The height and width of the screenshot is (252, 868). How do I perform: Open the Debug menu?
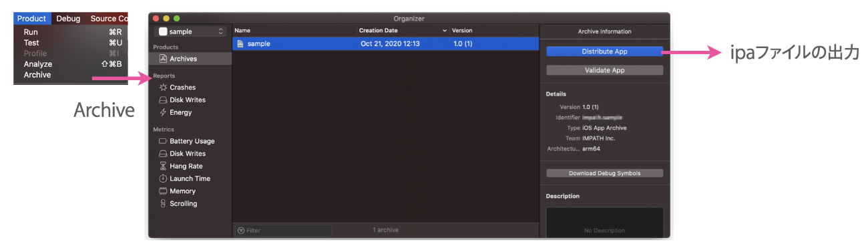coord(68,19)
